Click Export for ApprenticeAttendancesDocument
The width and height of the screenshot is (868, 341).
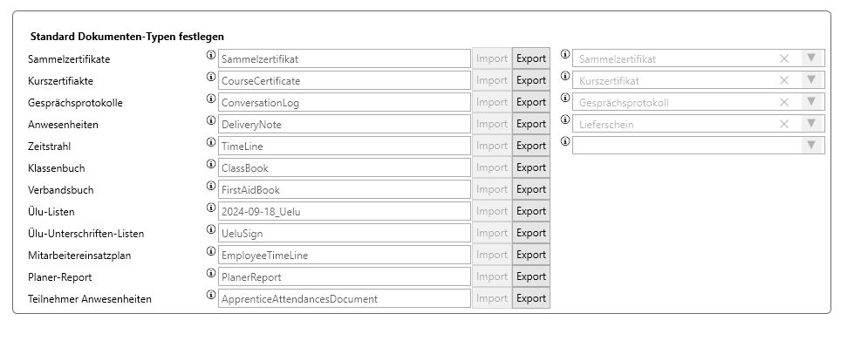[531, 298]
